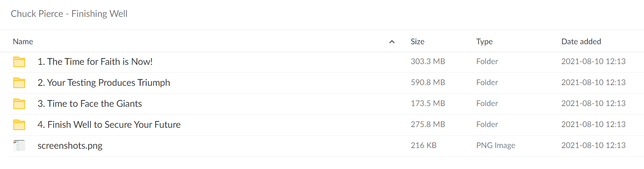Screen dimensions: 644x169
Task: Open the 4. Finish Well to Secure Your Future folder
Action: pos(109,125)
